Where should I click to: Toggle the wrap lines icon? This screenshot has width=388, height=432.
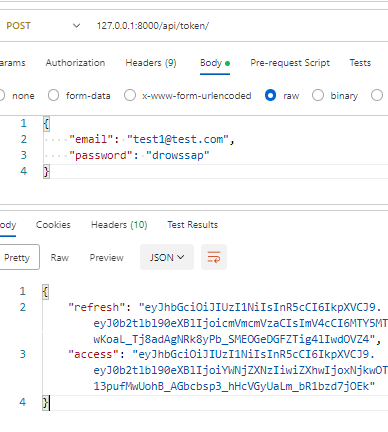point(214,257)
